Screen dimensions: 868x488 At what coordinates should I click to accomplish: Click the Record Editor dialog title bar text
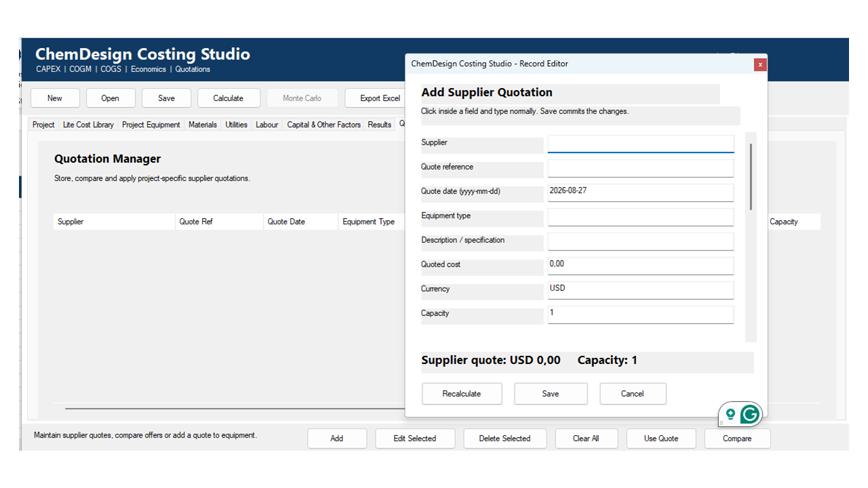tap(490, 64)
